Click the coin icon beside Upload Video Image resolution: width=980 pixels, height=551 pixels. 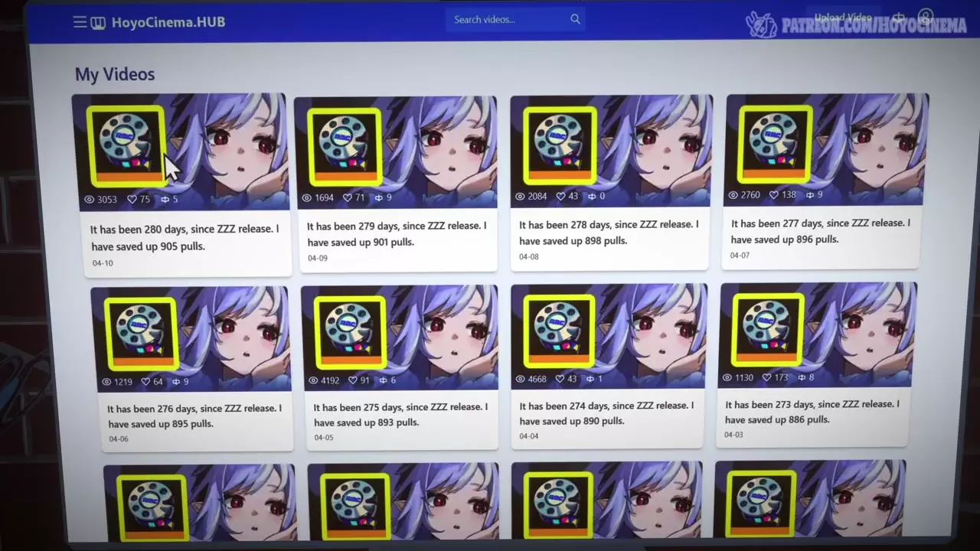pos(899,18)
